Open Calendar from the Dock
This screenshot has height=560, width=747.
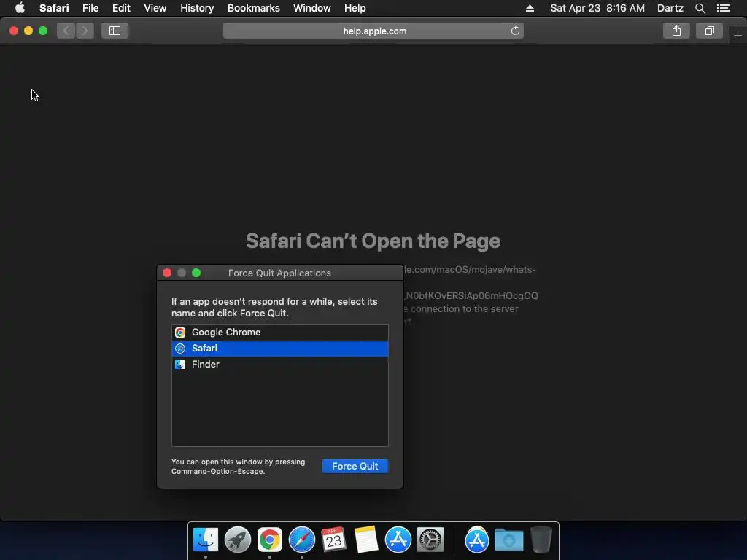point(334,540)
